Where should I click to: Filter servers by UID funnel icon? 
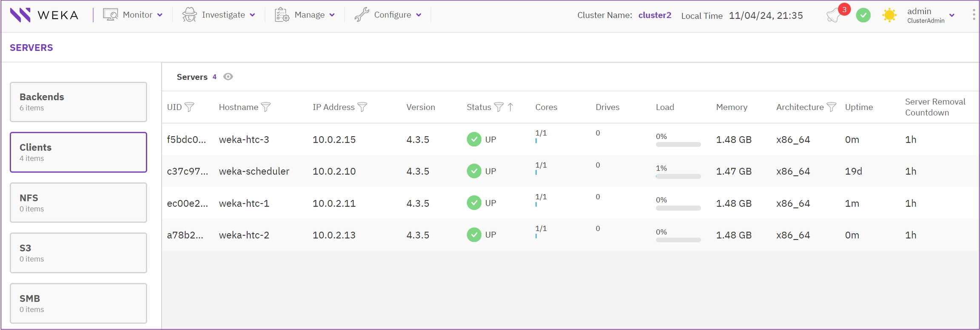[190, 107]
